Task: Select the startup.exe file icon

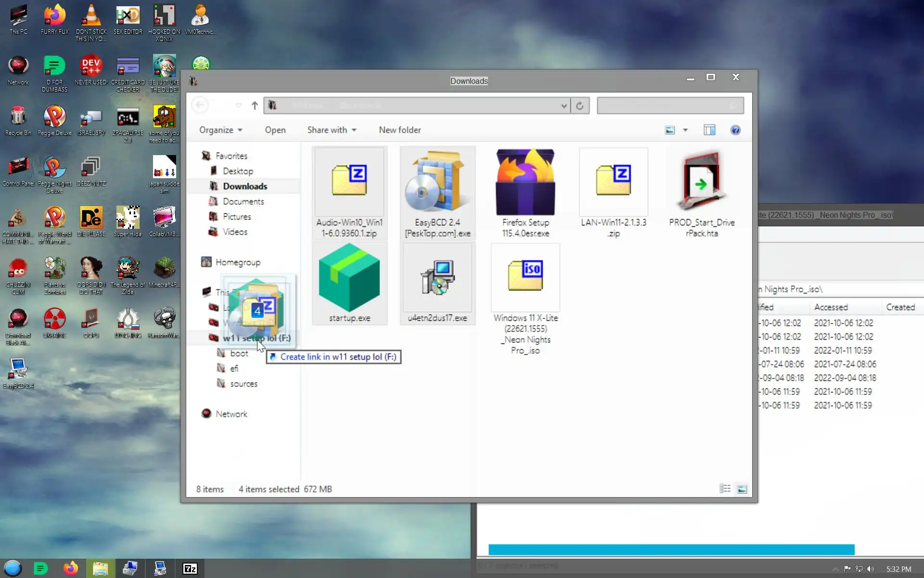Action: (x=349, y=279)
